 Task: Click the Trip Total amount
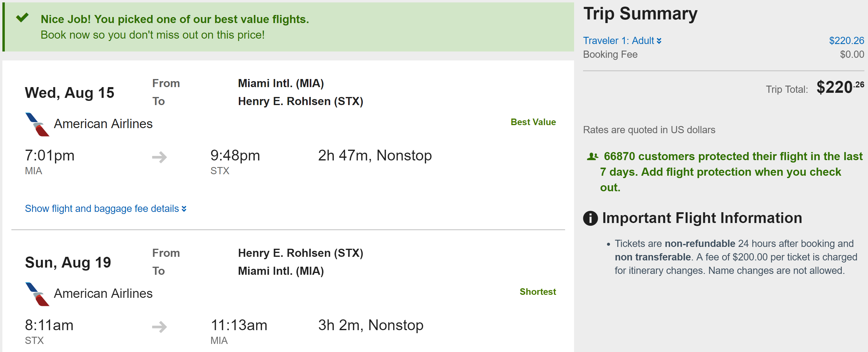tap(840, 88)
